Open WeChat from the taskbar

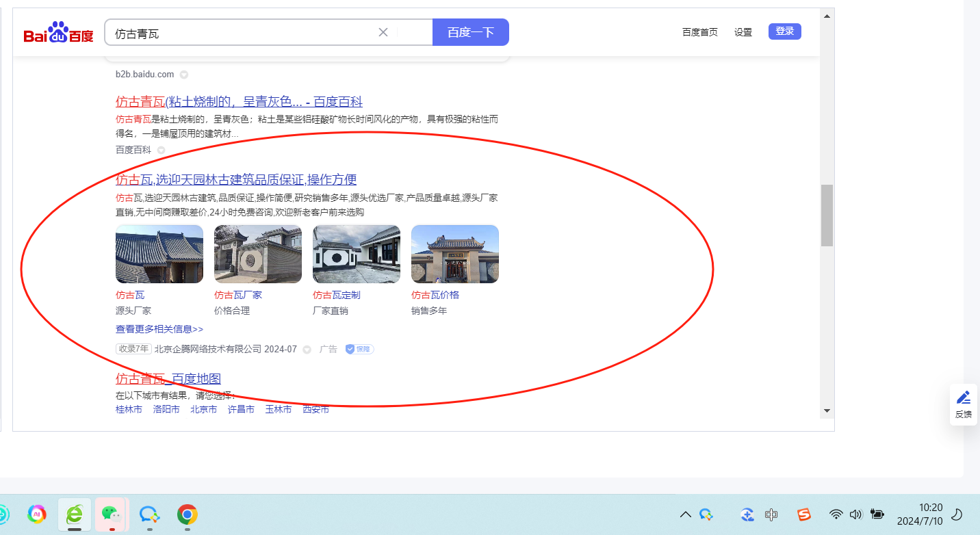click(110, 514)
